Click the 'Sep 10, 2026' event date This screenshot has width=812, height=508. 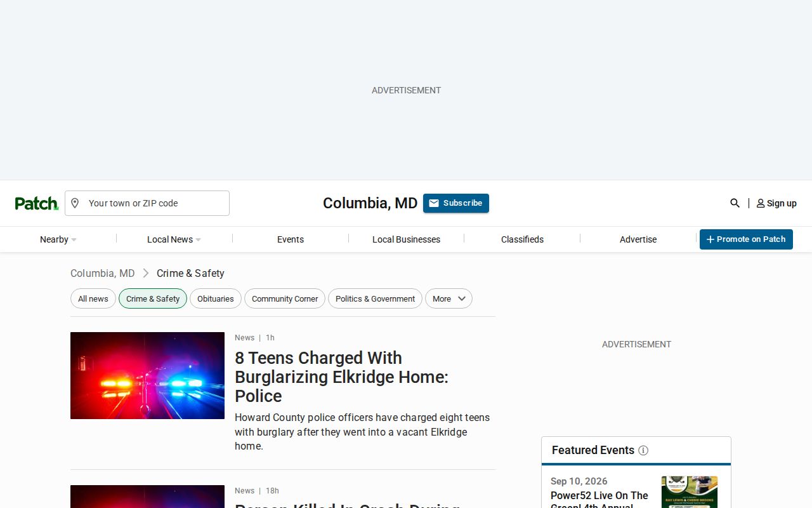(x=579, y=481)
